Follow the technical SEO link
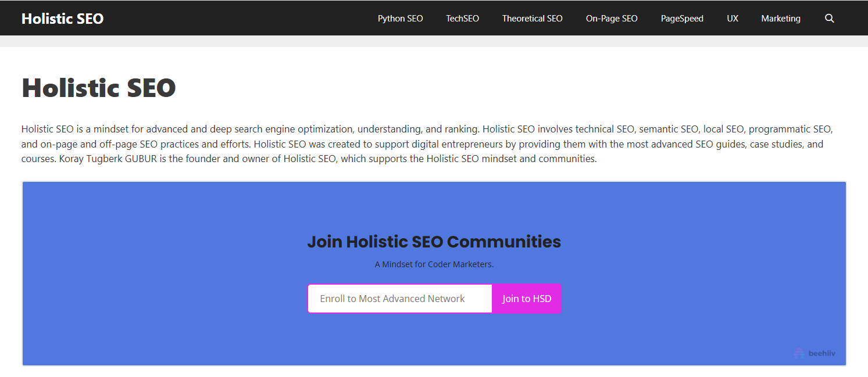This screenshot has height=377, width=868. click(605, 128)
